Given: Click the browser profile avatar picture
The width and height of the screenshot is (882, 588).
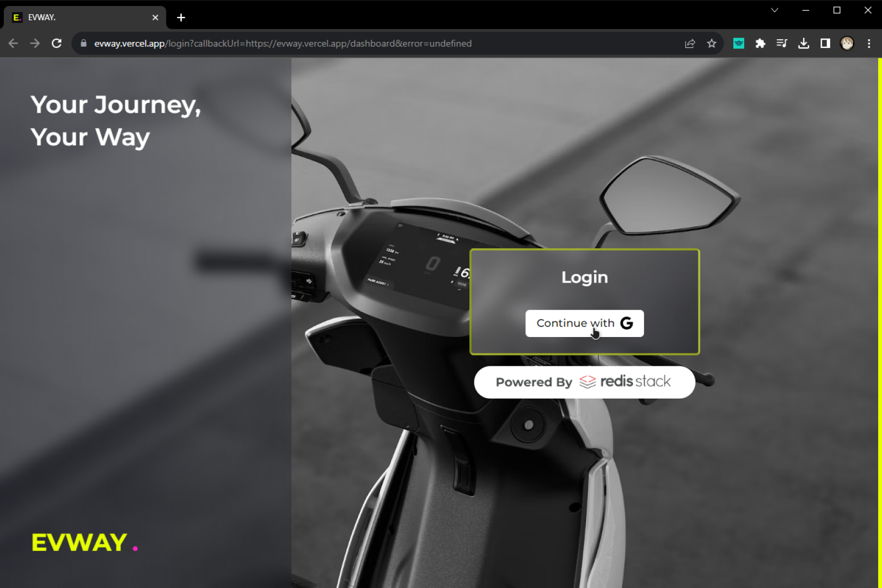Looking at the screenshot, I should point(848,43).
